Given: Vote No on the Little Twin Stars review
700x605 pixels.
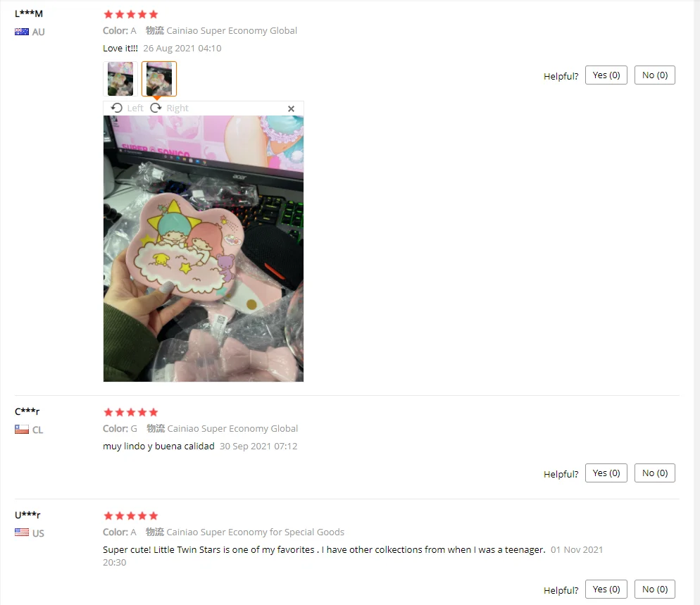Looking at the screenshot, I should coord(654,589).
